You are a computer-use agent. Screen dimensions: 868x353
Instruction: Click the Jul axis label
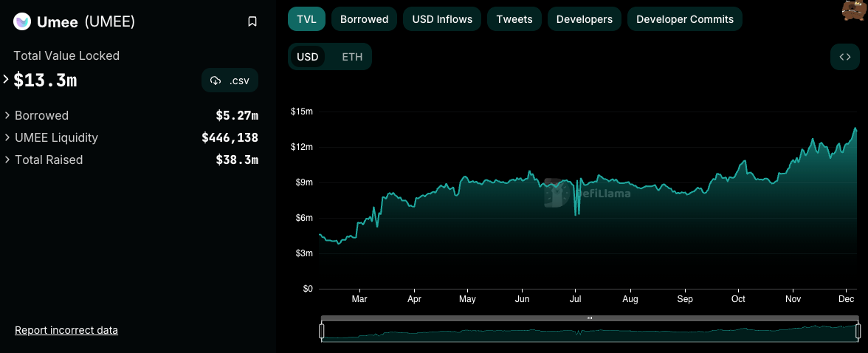point(576,299)
